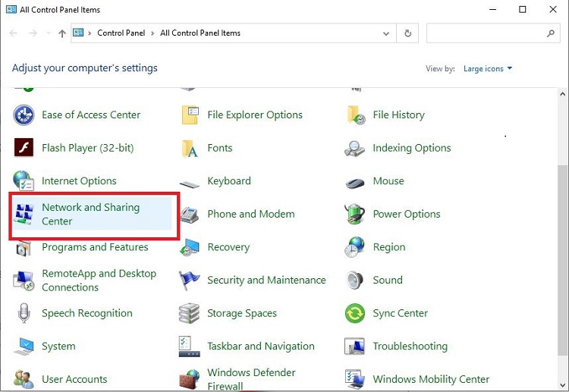The height and width of the screenshot is (392, 569).
Task: Open the View by Large icons dropdown
Action: [x=488, y=68]
